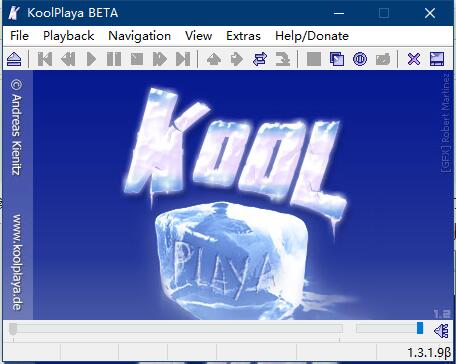The image size is (456, 364).
Task: Stop playback with the stop button
Action: coord(137,59)
